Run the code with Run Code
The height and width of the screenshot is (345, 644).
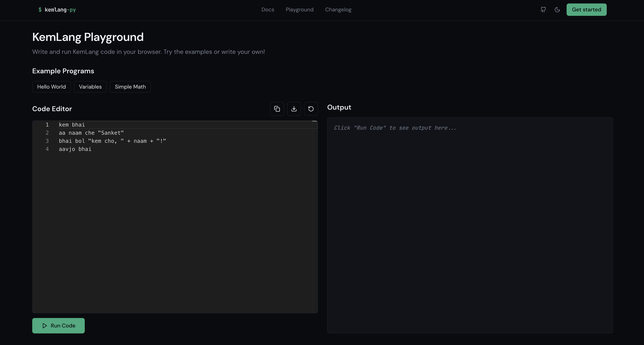pos(58,326)
